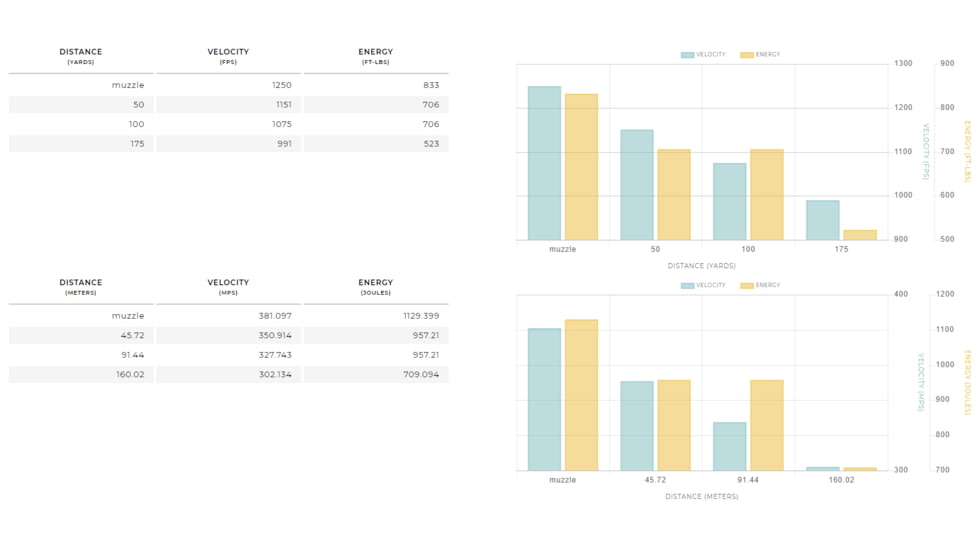Select the 957.21 energy cell in the 45.72 row
This screenshot has width=978, height=550.
pyautogui.click(x=376, y=335)
